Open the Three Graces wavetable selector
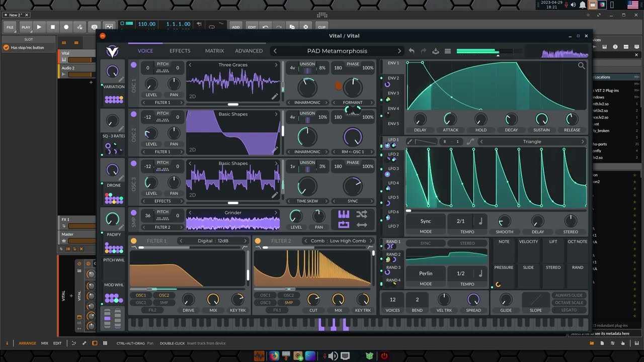The height and width of the screenshot is (362, 644). pyautogui.click(x=233, y=65)
